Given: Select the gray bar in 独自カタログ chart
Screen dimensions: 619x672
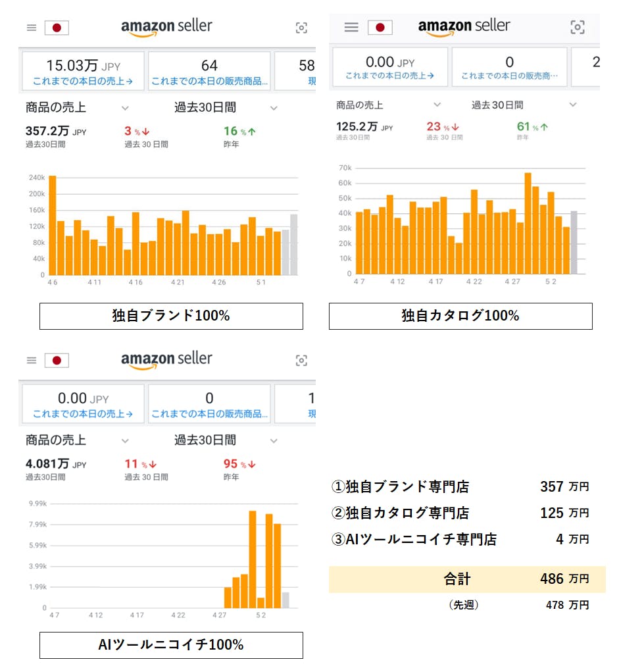Looking at the screenshot, I should pos(574,242).
